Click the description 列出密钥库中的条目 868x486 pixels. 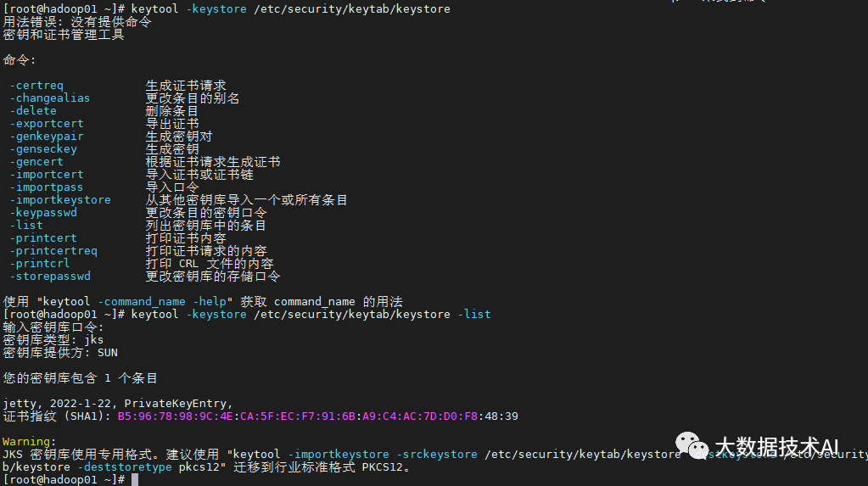point(206,226)
